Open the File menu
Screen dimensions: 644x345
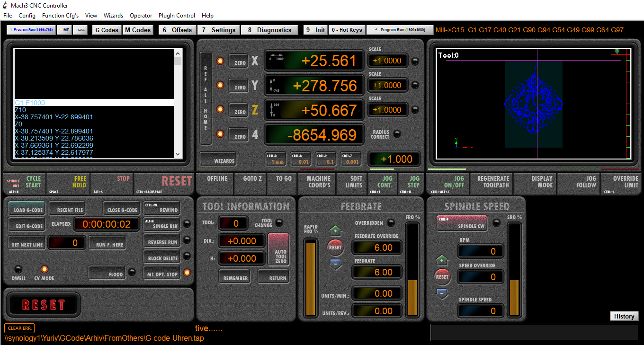point(8,16)
